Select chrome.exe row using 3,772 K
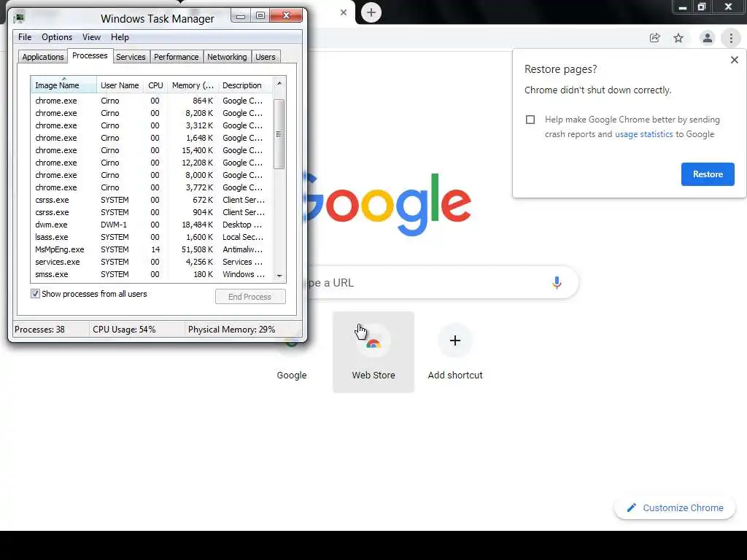This screenshot has width=747, height=560. [x=151, y=187]
